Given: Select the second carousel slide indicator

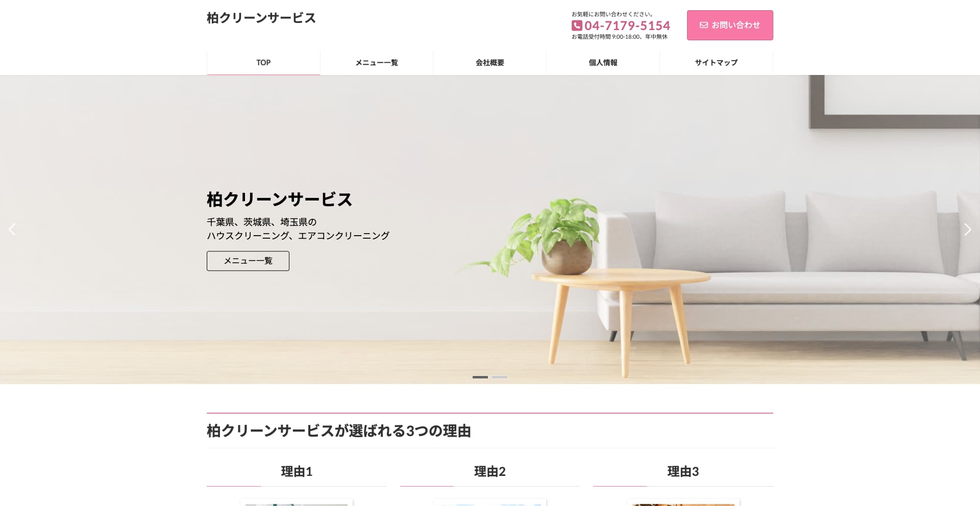Looking at the screenshot, I should pos(500,377).
